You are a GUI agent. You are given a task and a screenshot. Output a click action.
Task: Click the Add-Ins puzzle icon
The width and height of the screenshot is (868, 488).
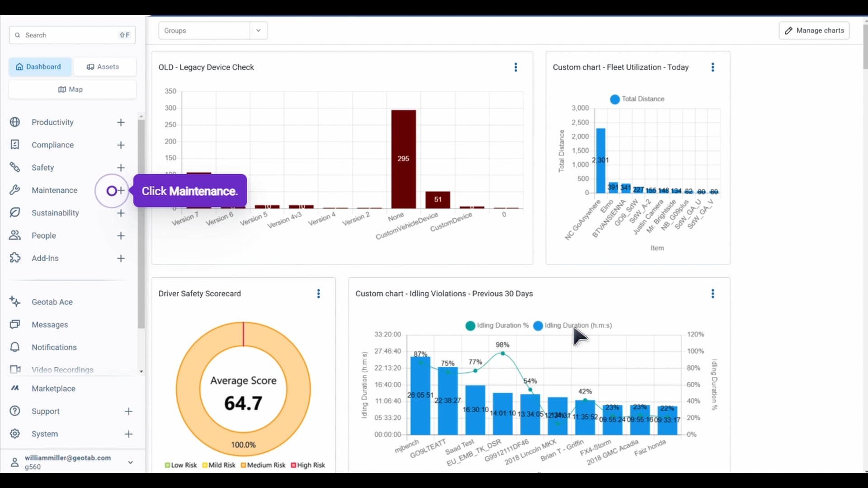[15, 258]
